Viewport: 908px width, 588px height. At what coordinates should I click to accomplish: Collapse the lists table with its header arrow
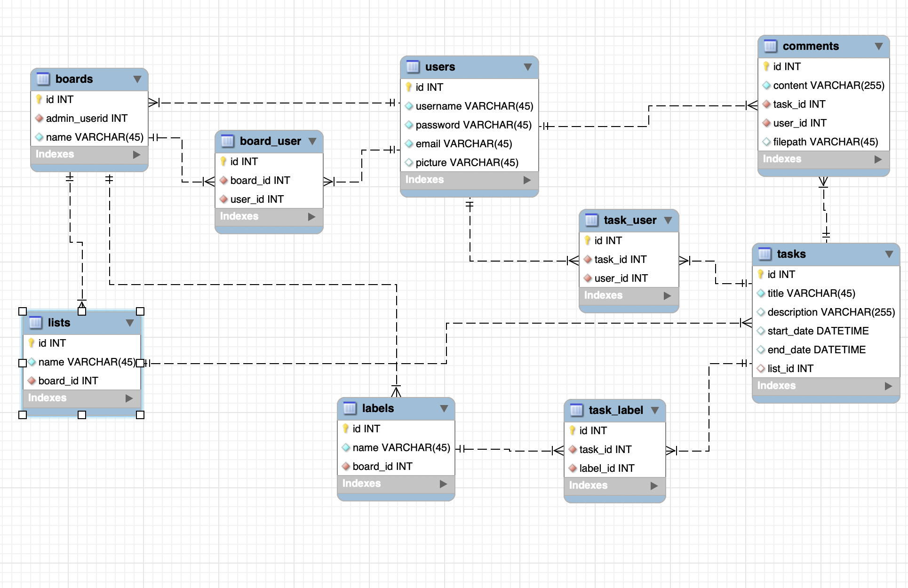[130, 323]
